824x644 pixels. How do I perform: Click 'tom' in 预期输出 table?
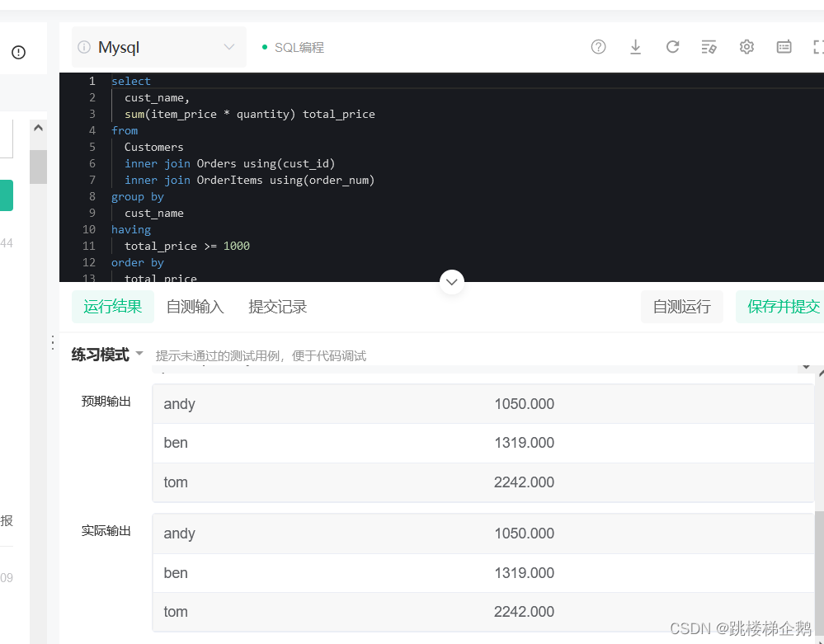point(176,482)
